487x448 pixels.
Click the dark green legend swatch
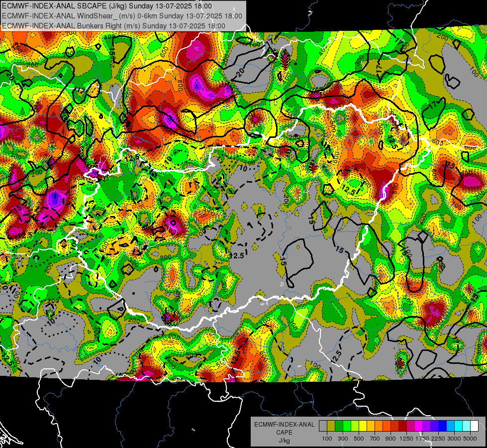point(339,426)
